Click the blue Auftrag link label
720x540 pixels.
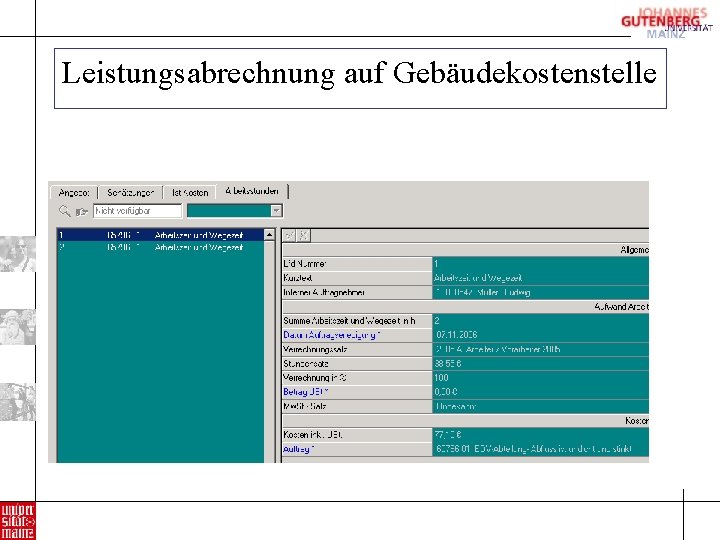click(298, 449)
